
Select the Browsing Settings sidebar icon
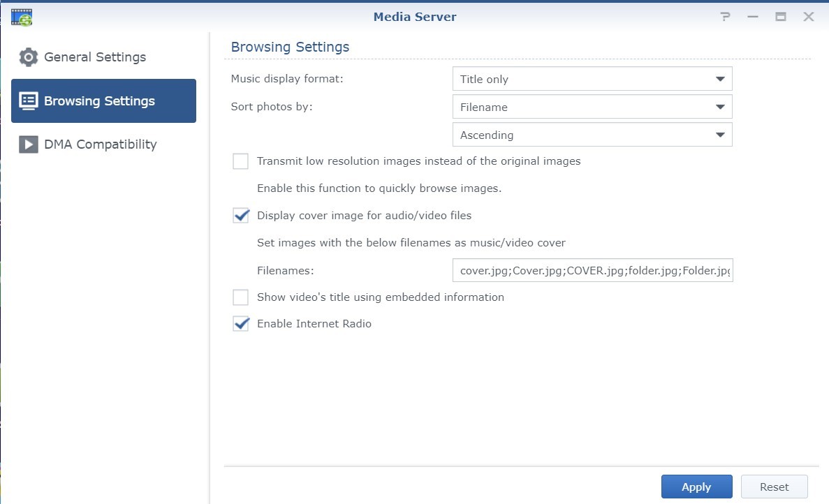[x=27, y=101]
